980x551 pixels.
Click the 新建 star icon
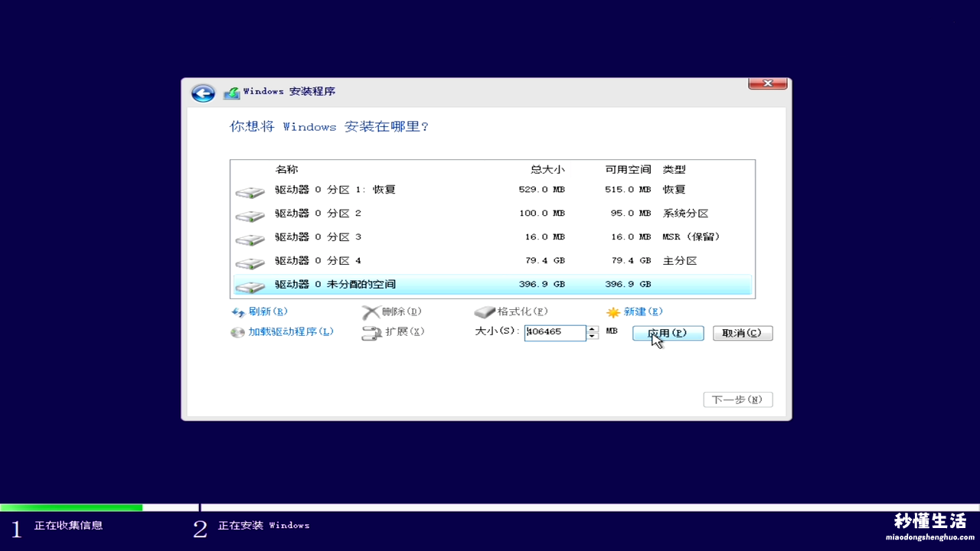pos(613,312)
